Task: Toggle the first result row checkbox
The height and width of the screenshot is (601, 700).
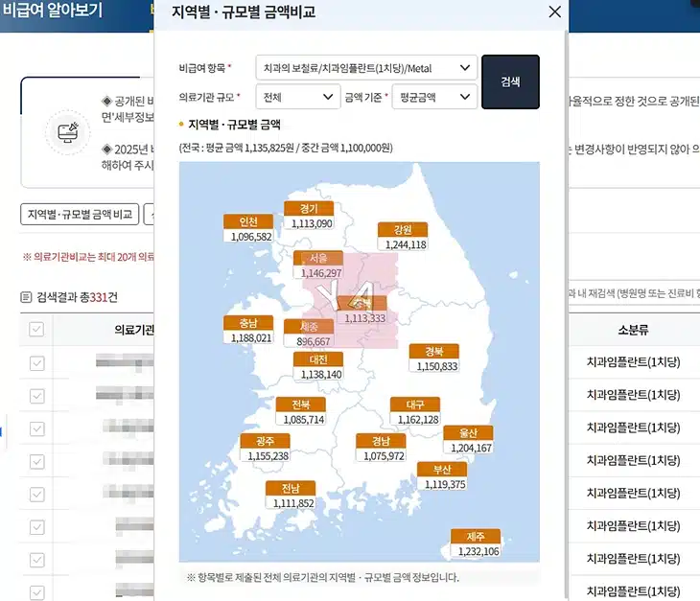Action: [37, 362]
